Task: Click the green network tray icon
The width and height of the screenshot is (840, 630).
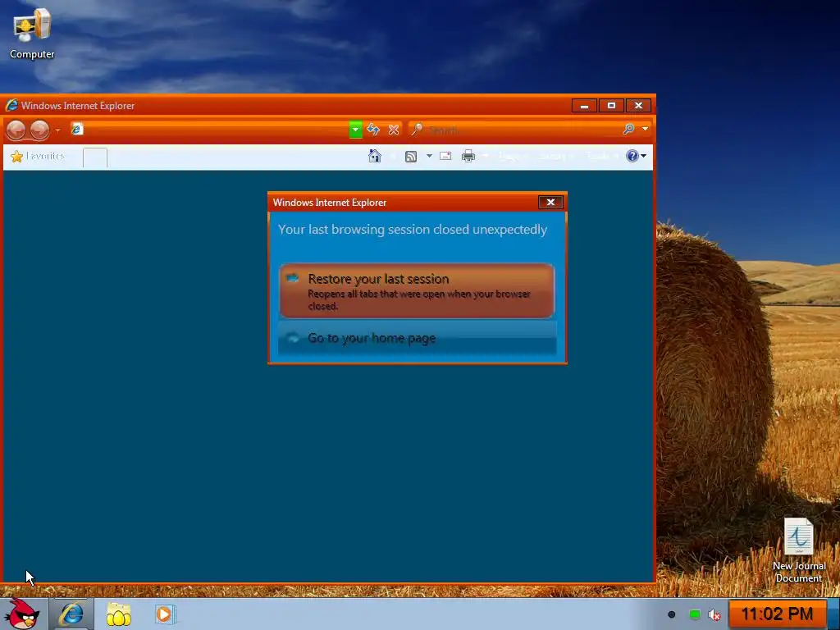Action: pos(695,614)
